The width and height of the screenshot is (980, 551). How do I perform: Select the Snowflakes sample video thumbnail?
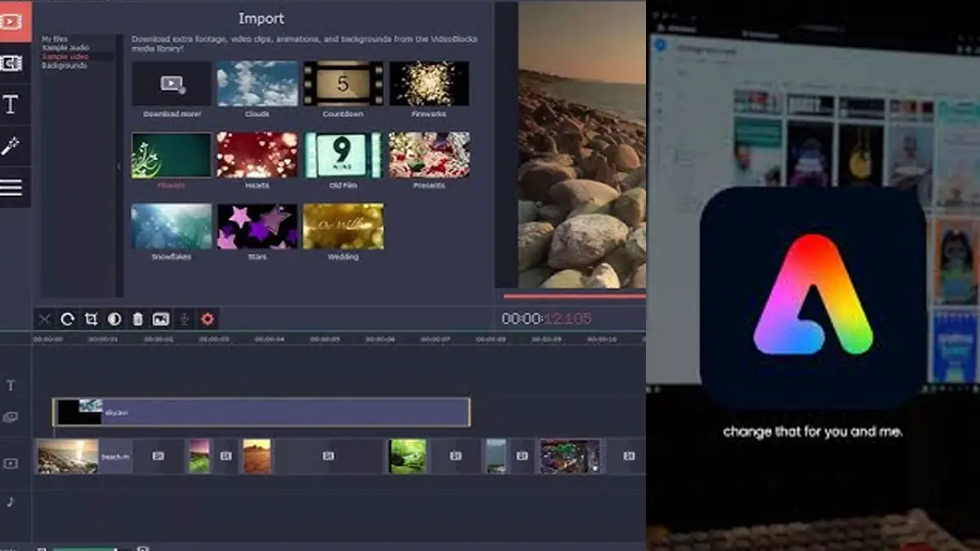pos(171,226)
